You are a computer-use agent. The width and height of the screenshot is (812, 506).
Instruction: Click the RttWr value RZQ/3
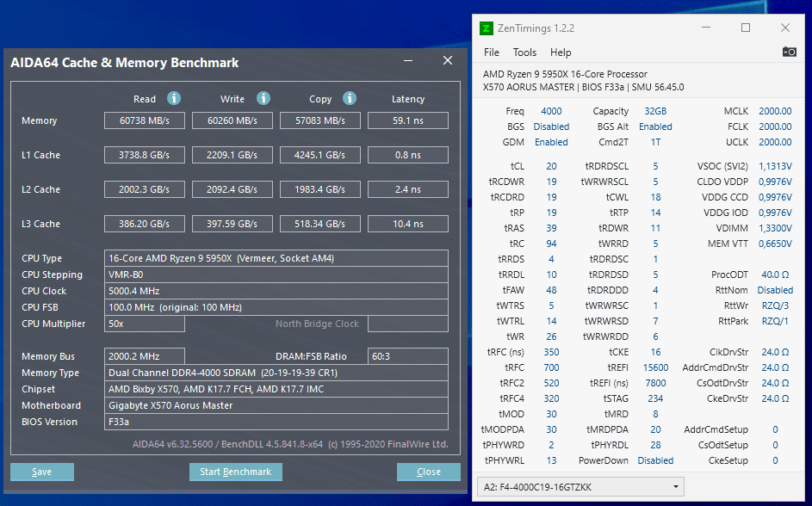(x=775, y=305)
